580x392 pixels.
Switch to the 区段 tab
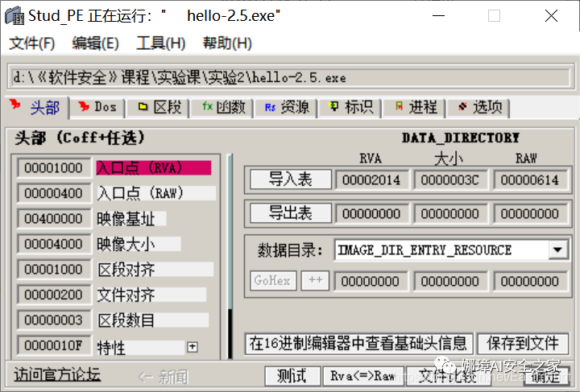(159, 108)
